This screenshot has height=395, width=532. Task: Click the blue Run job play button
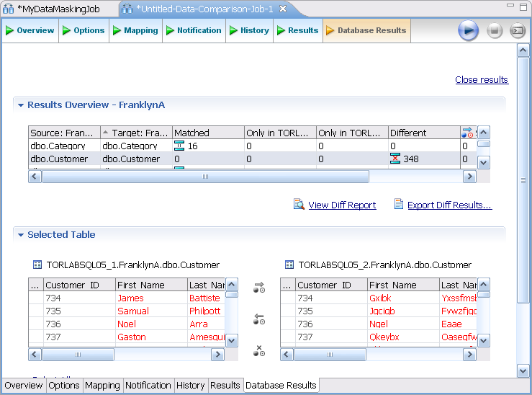[x=468, y=31]
